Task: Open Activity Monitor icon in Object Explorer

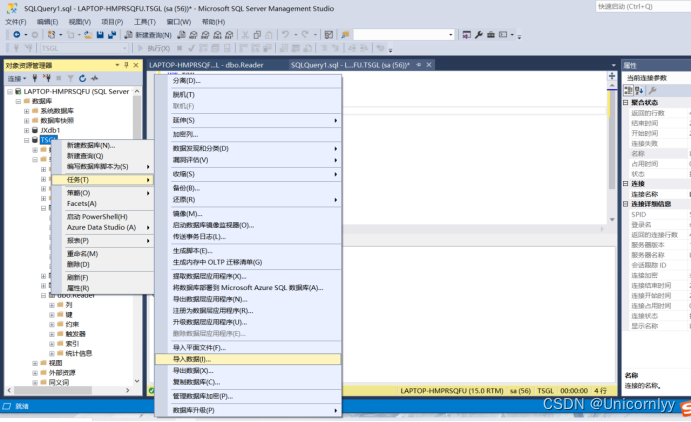Action: [94, 78]
